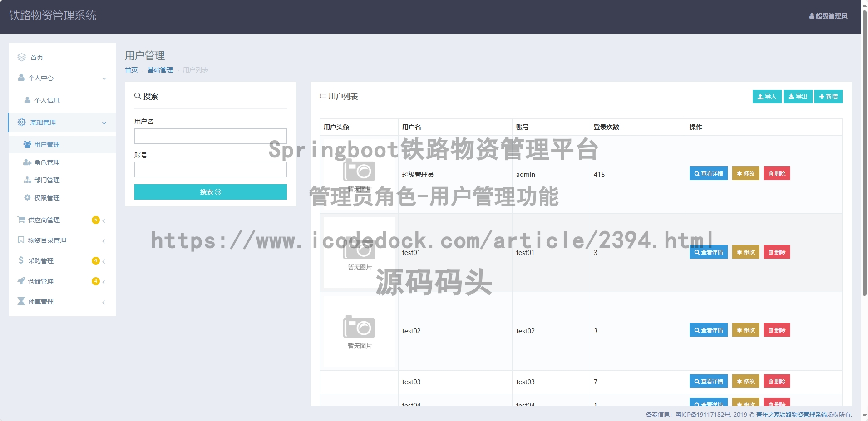Image resolution: width=868 pixels, height=421 pixels.
Task: Expand 预算管理 menu arrow
Action: tap(104, 303)
